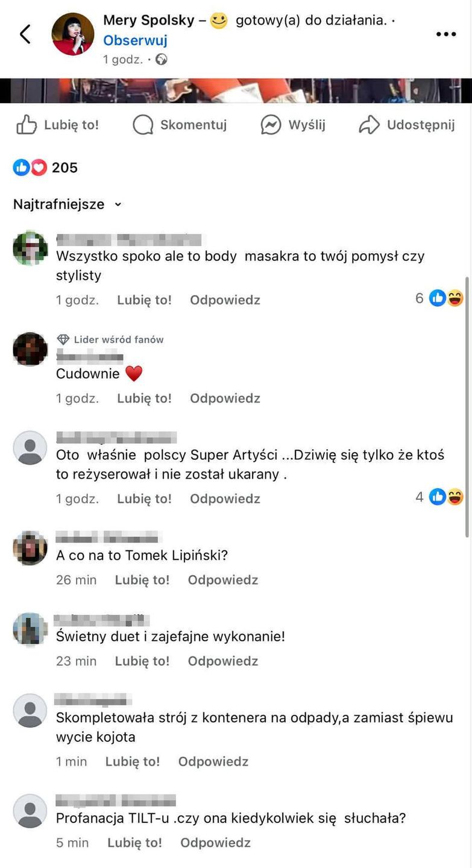
Task: Expand the Najtrafniejsze sorting dropdown
Action: tap(68, 204)
